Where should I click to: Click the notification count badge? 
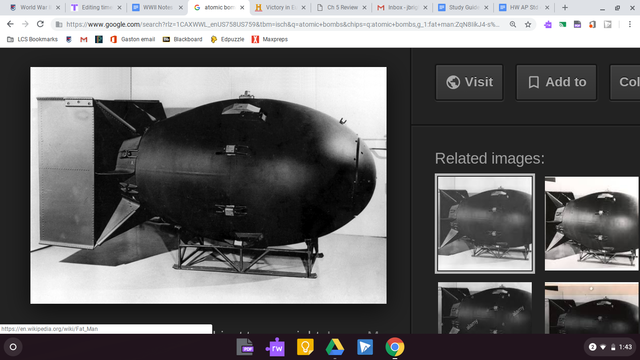[593, 347]
